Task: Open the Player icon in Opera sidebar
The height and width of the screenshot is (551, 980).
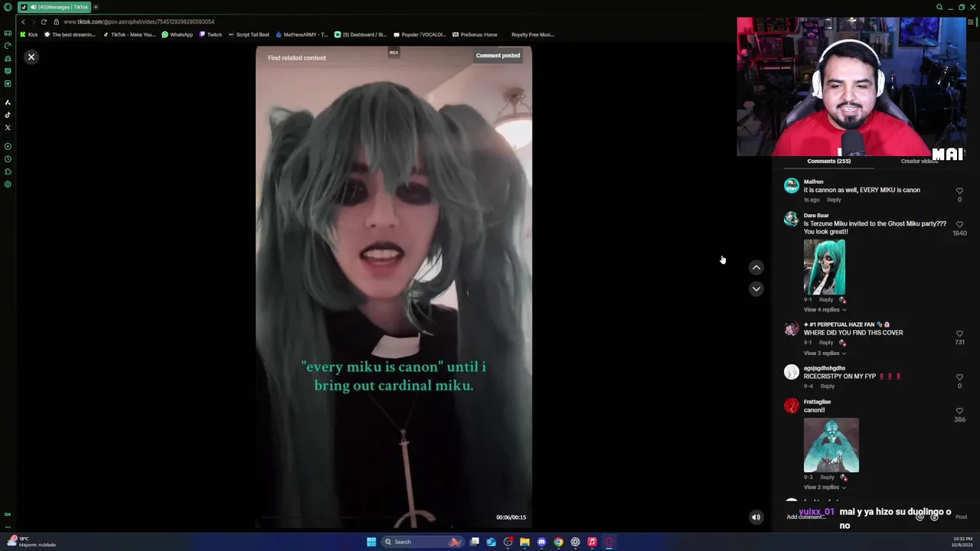Action: click(x=8, y=146)
